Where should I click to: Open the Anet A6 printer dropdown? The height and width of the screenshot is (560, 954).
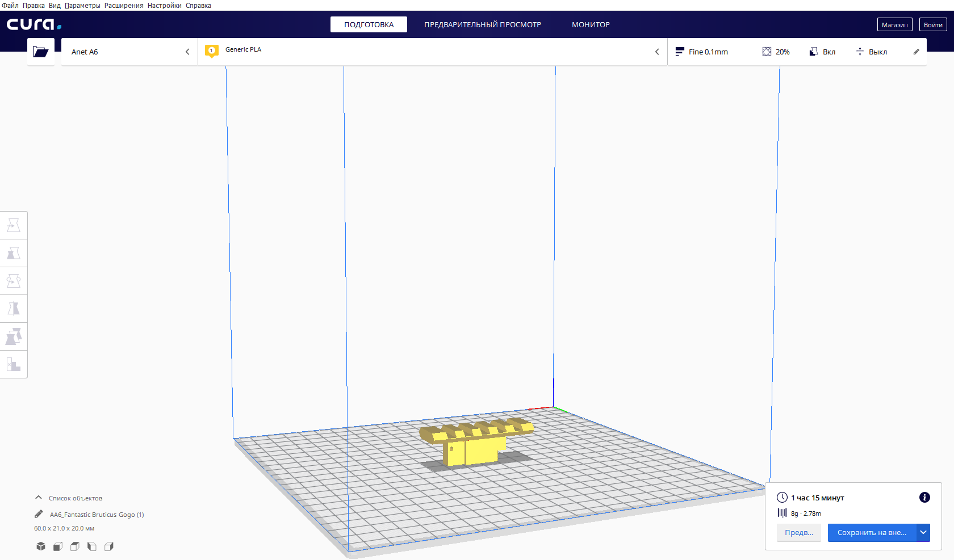[x=129, y=52]
